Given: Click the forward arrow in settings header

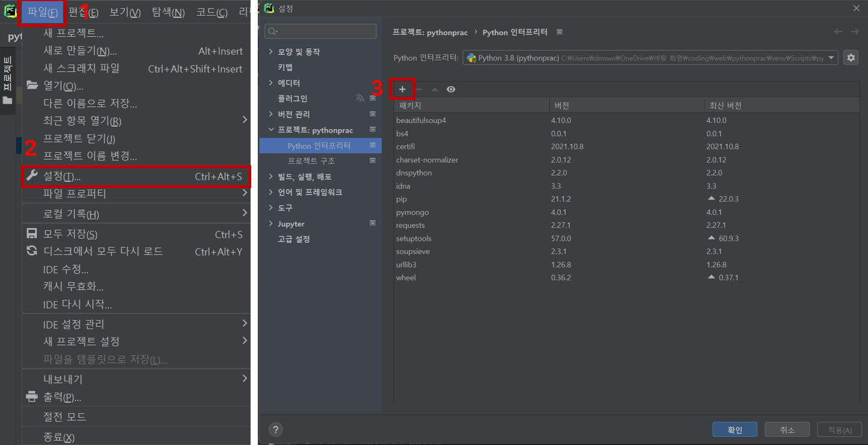Looking at the screenshot, I should [x=854, y=32].
